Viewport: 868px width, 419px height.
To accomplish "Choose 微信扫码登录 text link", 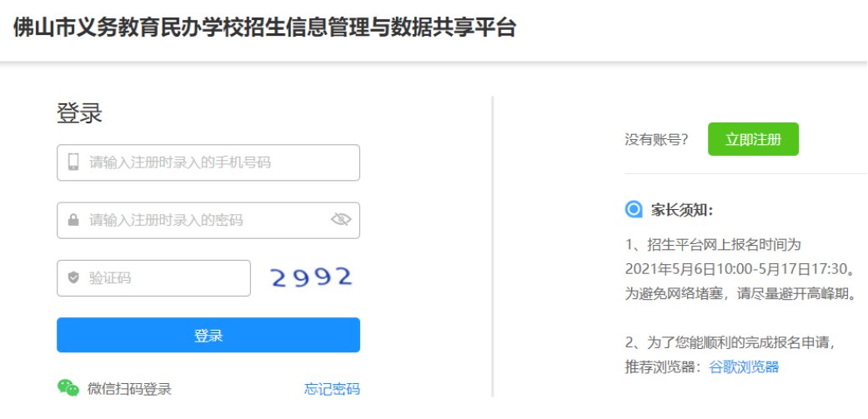I will (129, 389).
